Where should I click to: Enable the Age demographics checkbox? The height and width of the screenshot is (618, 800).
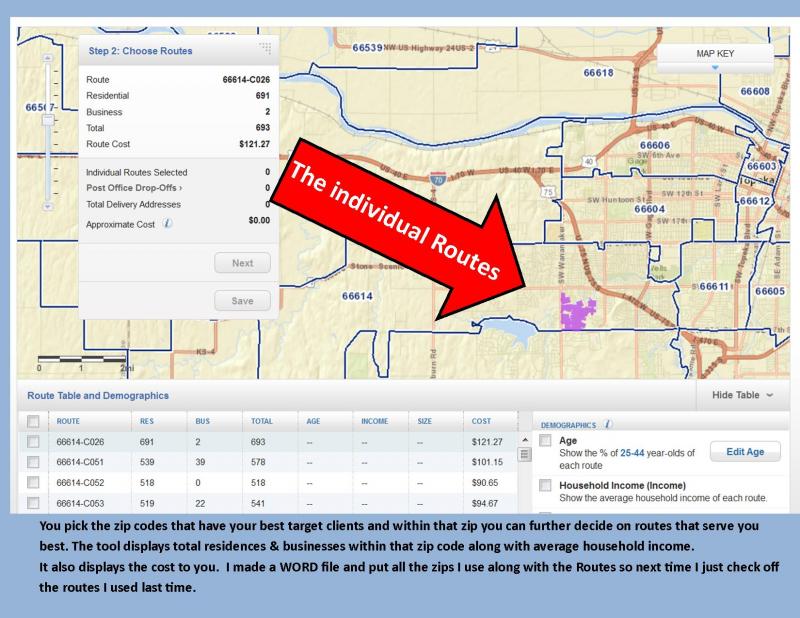545,441
